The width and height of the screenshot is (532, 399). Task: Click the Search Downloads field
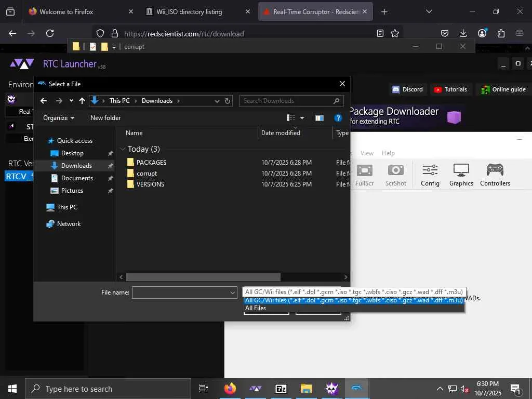[291, 101]
